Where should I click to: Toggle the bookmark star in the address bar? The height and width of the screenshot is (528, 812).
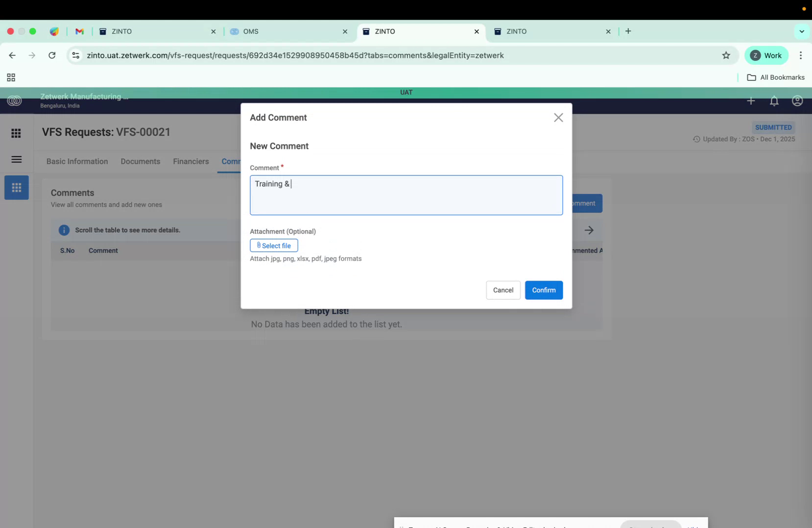[x=726, y=55]
